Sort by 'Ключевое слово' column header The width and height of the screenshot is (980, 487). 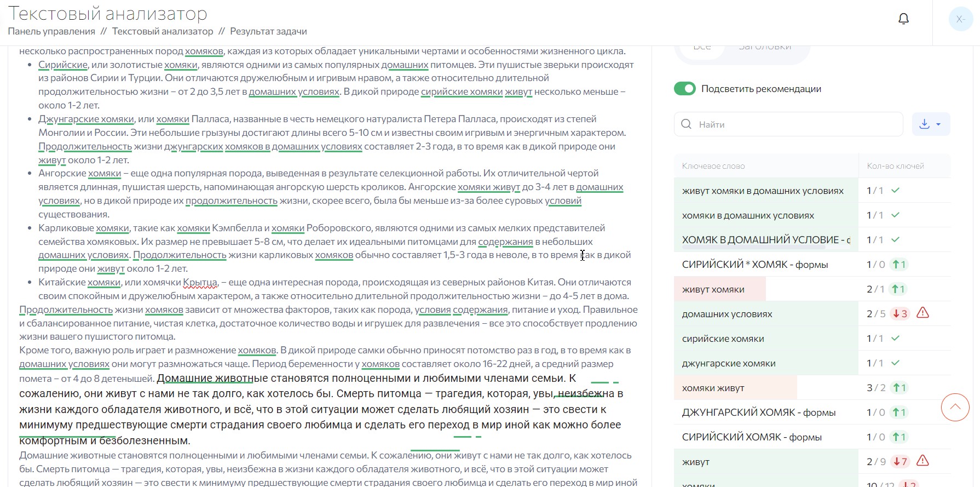[x=713, y=166]
